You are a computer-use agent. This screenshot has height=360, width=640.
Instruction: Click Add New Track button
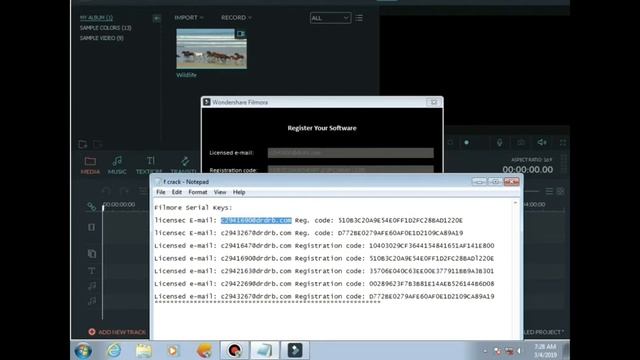coord(117,332)
